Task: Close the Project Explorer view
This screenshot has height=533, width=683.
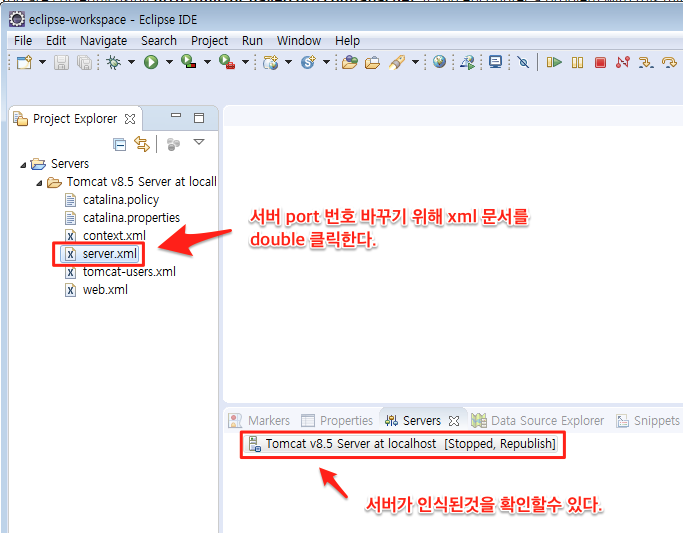Action: (x=130, y=119)
